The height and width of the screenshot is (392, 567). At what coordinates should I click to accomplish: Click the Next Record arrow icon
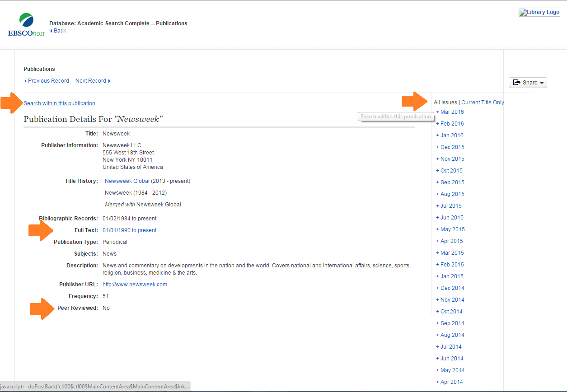click(x=110, y=80)
